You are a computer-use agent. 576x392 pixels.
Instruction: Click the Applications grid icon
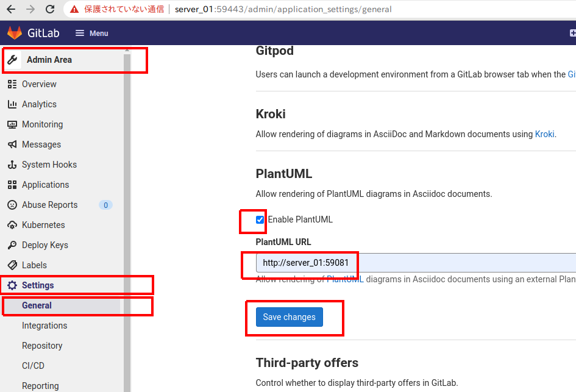[x=12, y=185]
